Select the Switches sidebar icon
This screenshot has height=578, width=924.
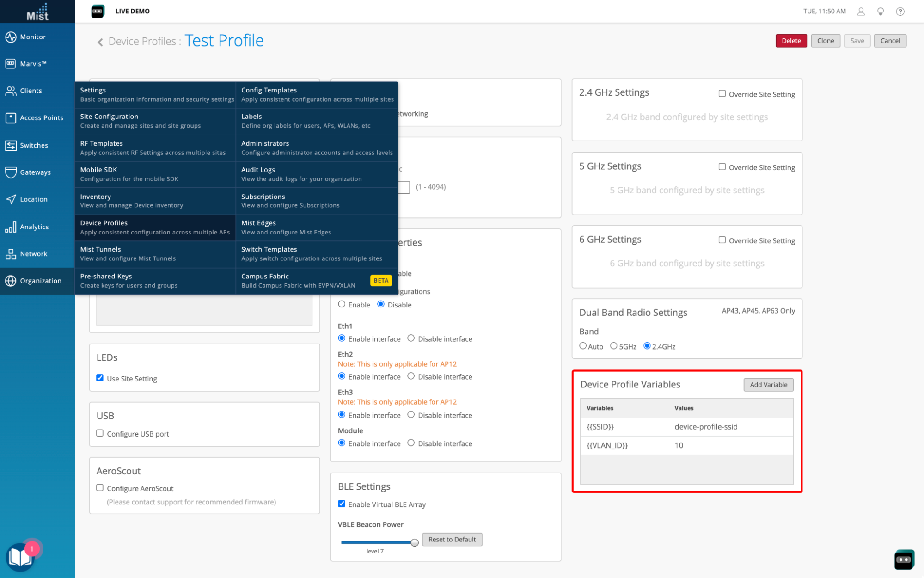11,145
